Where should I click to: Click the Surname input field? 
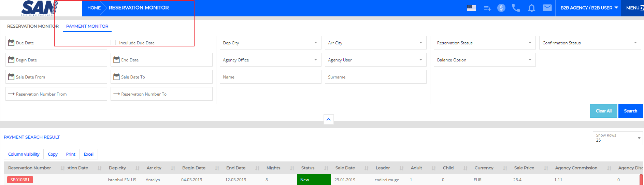[x=375, y=77]
